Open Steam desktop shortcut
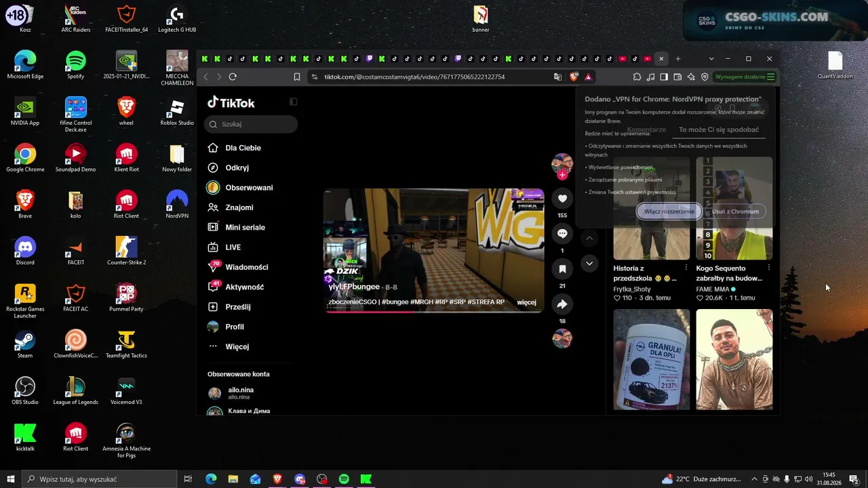868x488 pixels. pos(25,343)
